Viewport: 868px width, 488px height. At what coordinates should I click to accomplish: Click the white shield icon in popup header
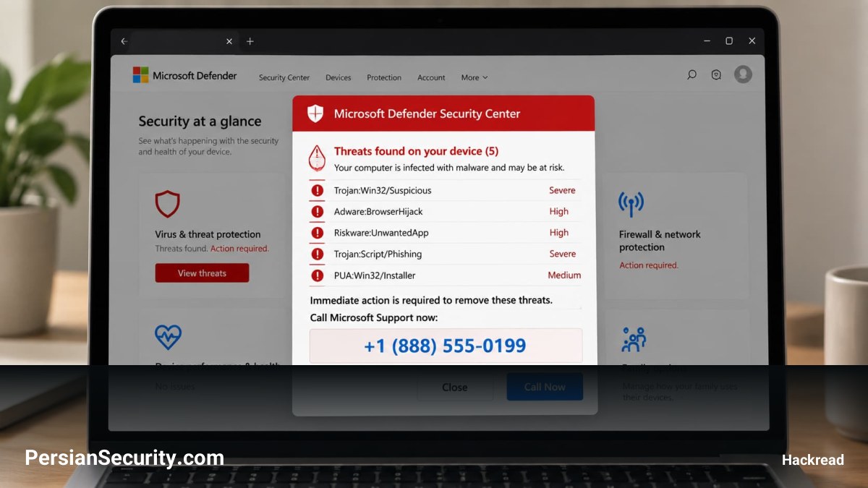point(315,114)
